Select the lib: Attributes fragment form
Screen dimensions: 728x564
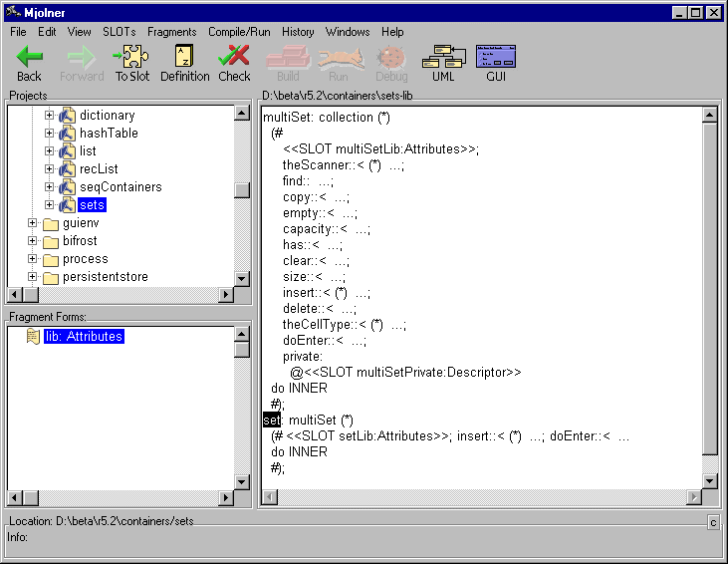coord(83,337)
